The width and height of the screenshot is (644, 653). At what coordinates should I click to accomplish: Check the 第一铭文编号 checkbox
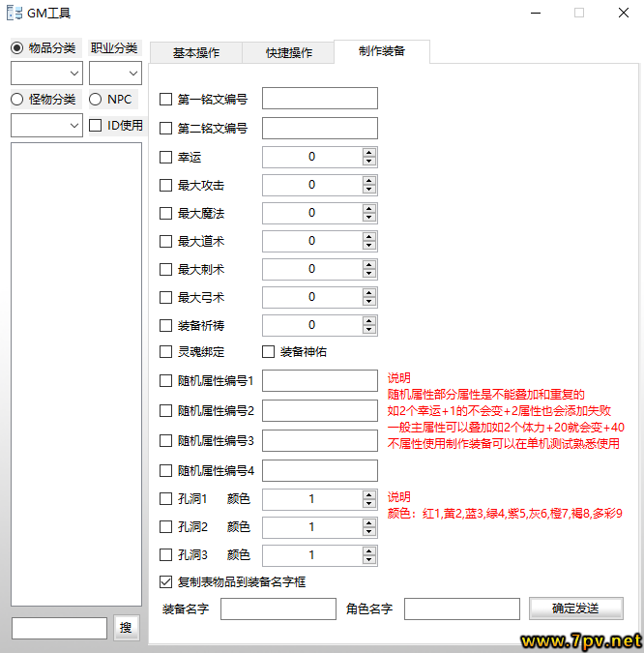pyautogui.click(x=165, y=99)
